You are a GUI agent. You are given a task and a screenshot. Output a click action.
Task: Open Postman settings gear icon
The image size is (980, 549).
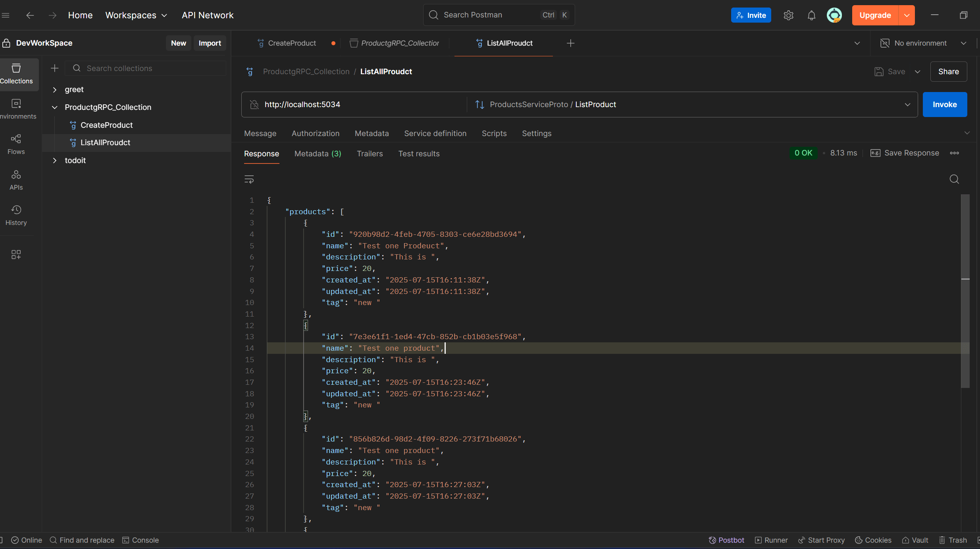click(788, 15)
